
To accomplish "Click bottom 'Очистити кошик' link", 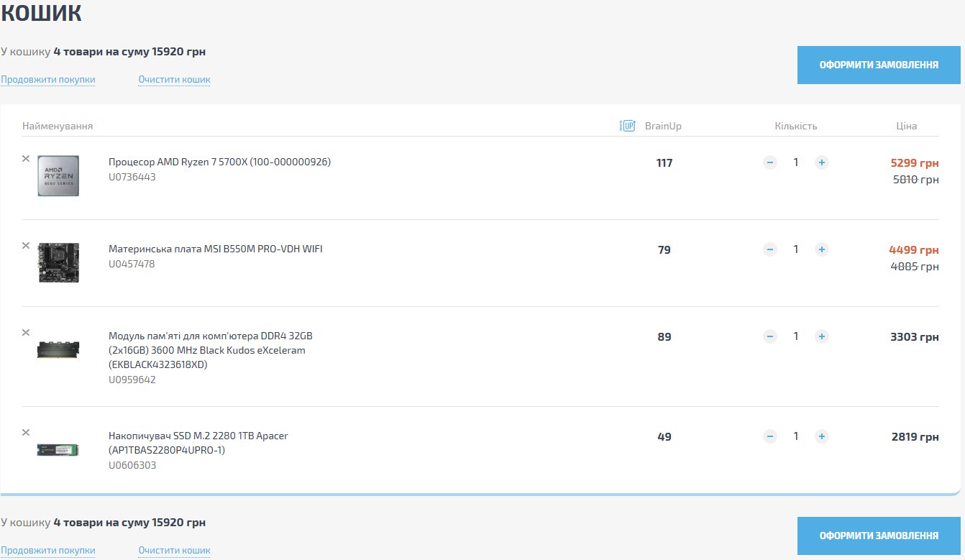I will pyautogui.click(x=174, y=551).
